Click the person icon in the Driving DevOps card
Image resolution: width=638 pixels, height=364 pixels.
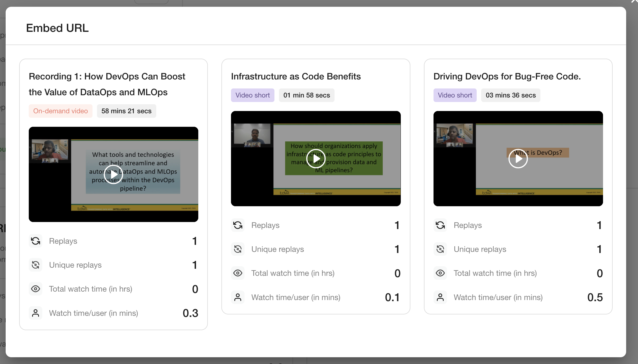tap(440, 297)
